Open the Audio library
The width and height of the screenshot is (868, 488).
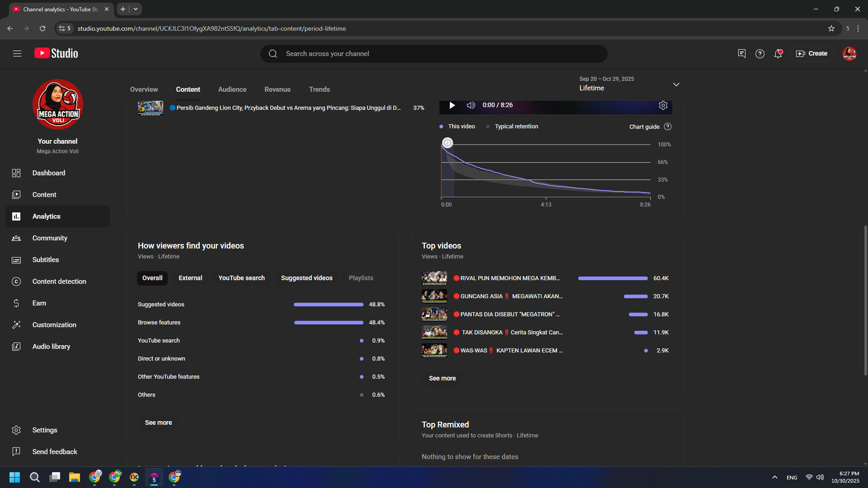tap(58, 346)
